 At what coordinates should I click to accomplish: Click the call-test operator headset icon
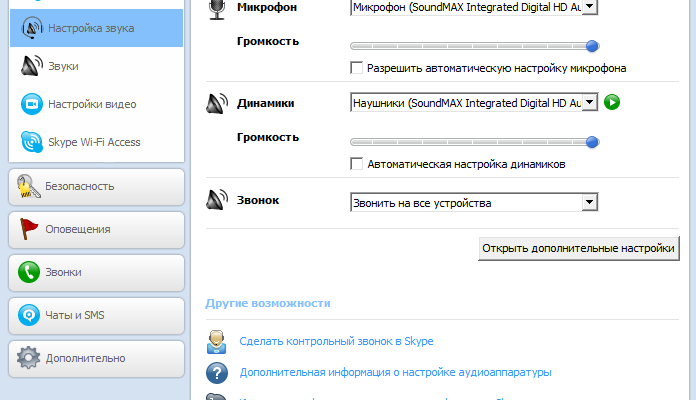tap(217, 341)
